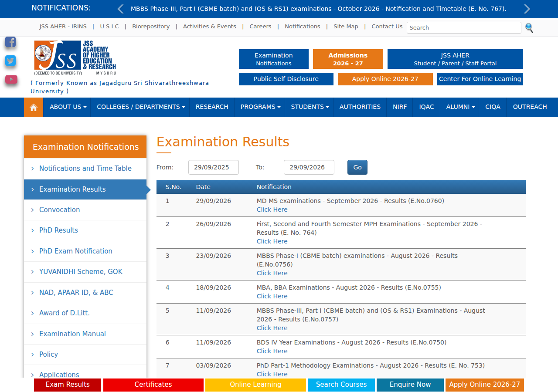Viewport: 558px width, 392px height.
Task: Open the OUTREACH menu item
Action: tap(530, 107)
